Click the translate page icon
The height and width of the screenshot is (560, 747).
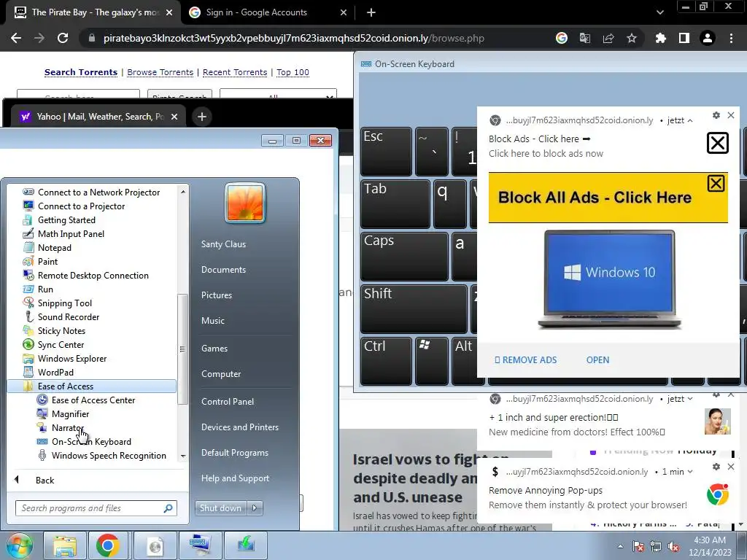(584, 38)
